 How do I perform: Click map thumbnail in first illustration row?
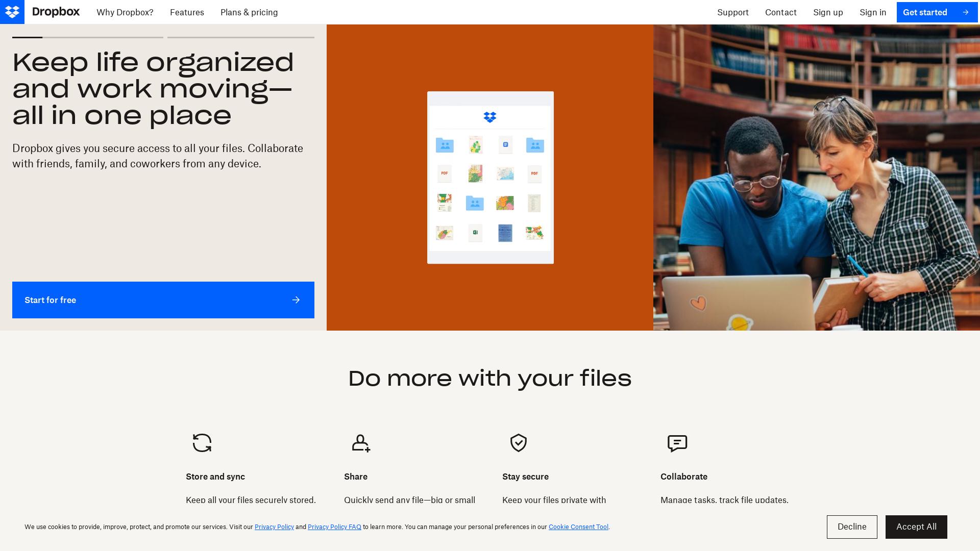pos(475,145)
